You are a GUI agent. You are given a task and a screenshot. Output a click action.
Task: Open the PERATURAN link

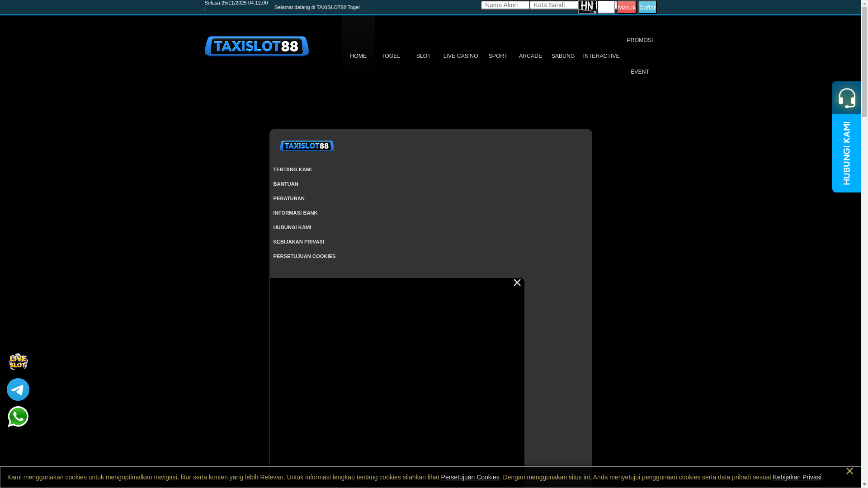pyautogui.click(x=289, y=198)
